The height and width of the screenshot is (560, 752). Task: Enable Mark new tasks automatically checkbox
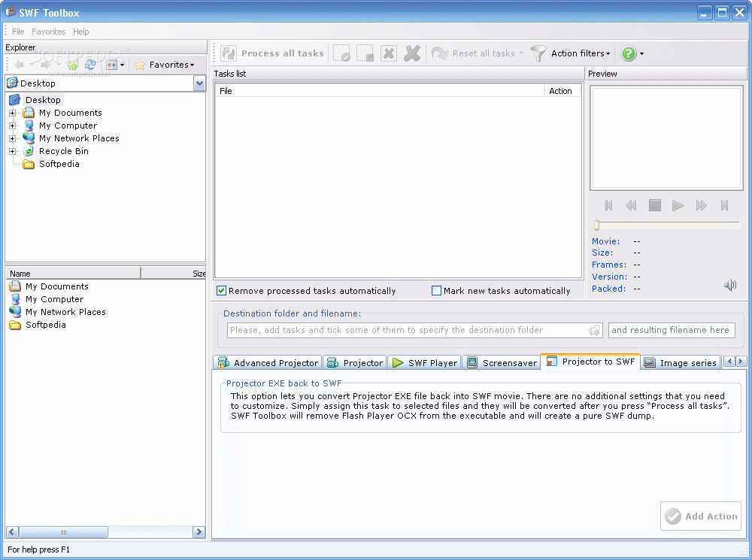[x=436, y=291]
